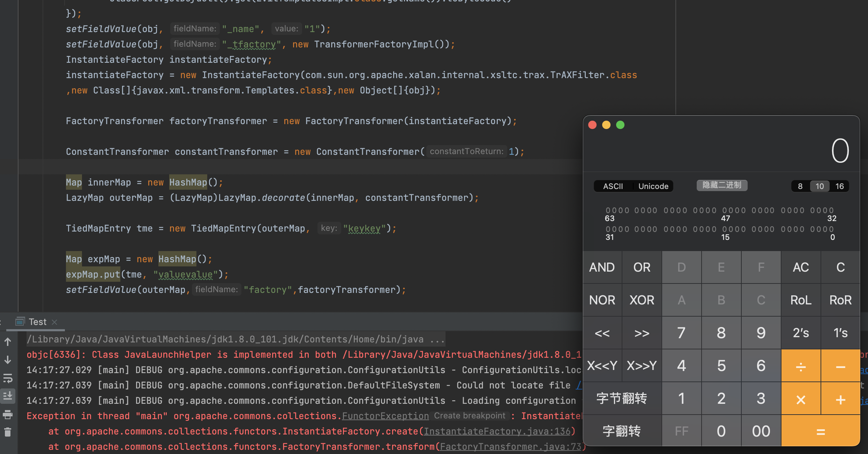
Task: Click bit 63 in binary display
Action: (608, 210)
